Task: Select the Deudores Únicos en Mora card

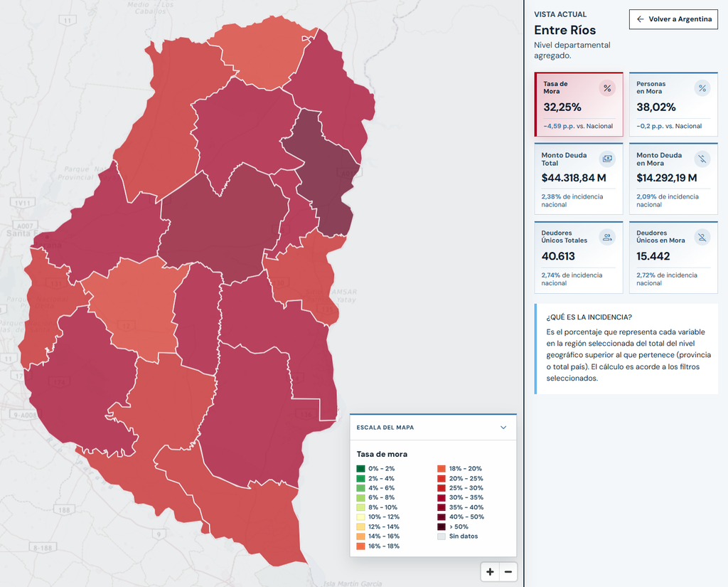Action: [673, 258]
